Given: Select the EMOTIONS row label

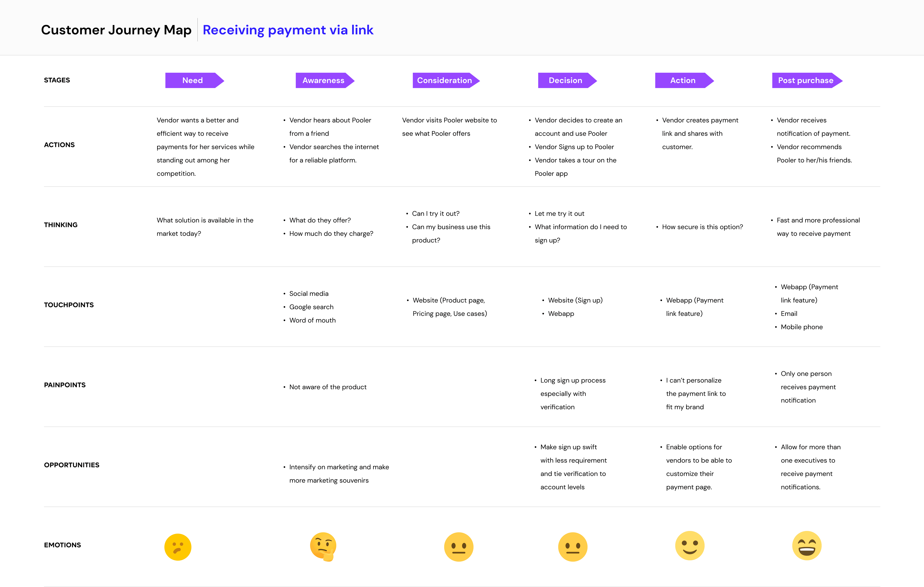Looking at the screenshot, I should coord(63,545).
